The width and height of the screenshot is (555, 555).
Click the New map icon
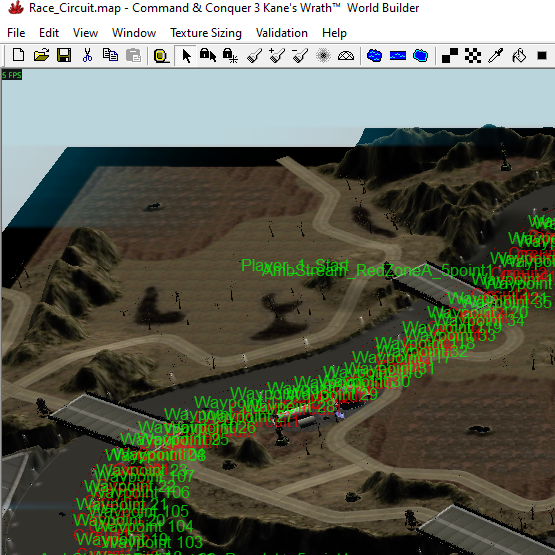[x=18, y=56]
